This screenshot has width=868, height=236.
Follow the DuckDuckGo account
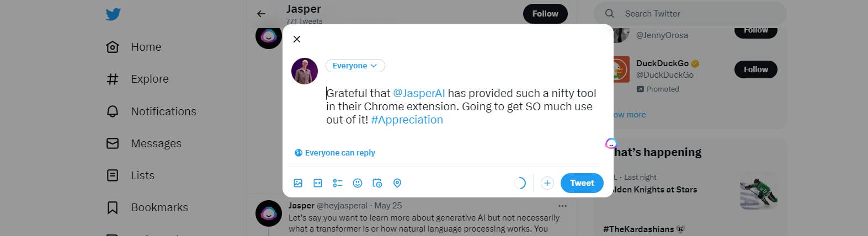click(755, 69)
